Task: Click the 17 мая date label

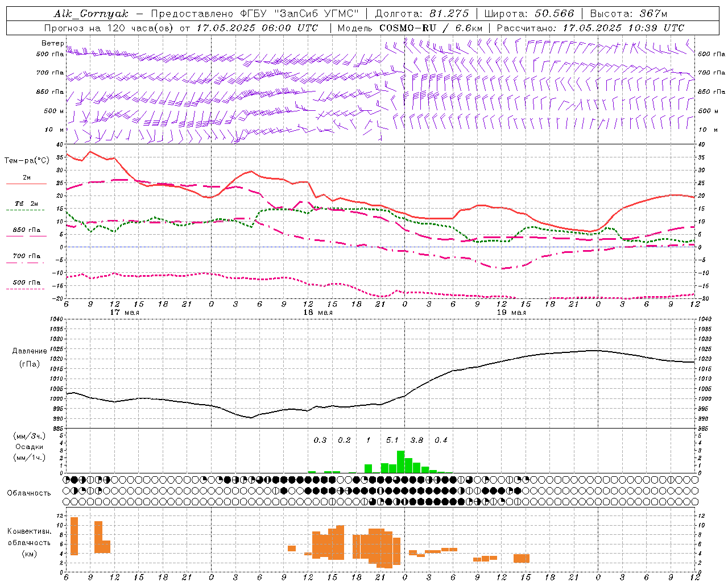Action: [x=125, y=312]
